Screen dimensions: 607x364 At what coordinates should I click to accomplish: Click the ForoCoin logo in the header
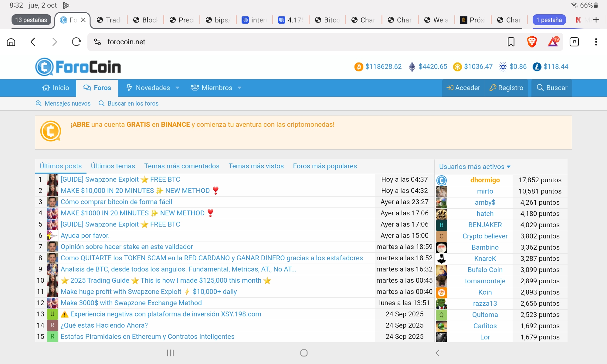(78, 66)
